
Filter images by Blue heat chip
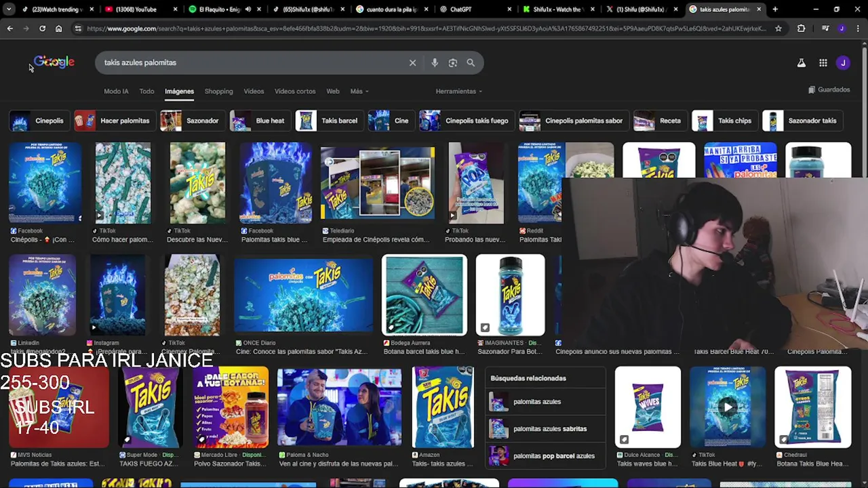click(259, 121)
